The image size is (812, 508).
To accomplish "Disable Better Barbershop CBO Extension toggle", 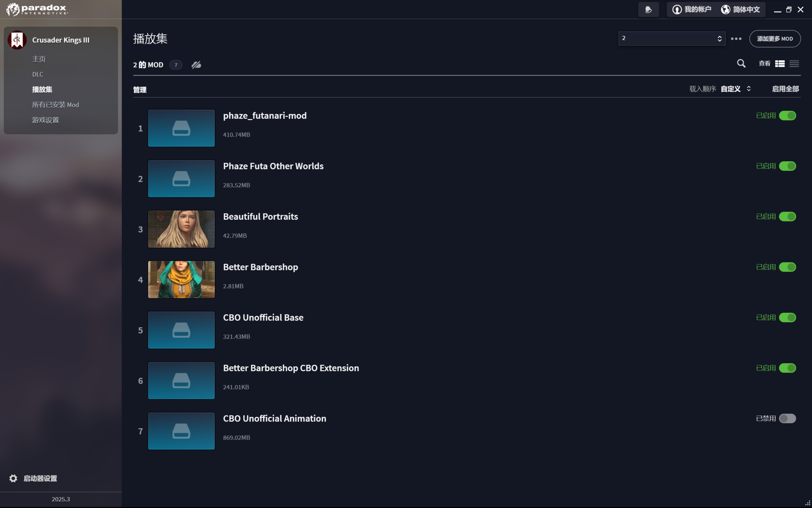I will click(x=787, y=368).
